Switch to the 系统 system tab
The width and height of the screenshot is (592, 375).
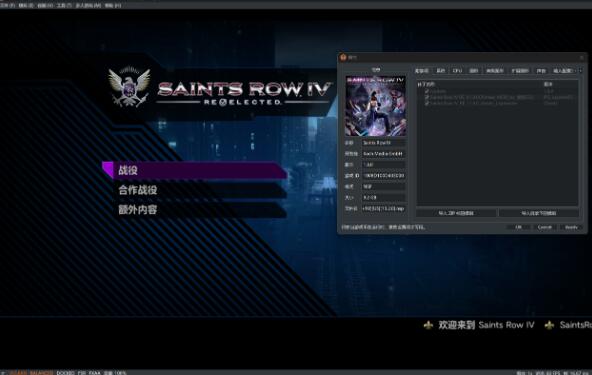(x=441, y=71)
